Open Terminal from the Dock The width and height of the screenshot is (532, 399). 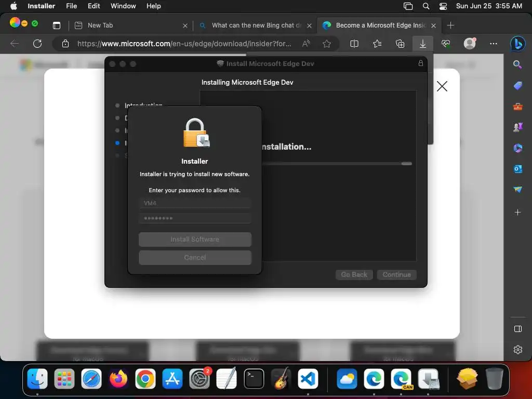pos(254,378)
